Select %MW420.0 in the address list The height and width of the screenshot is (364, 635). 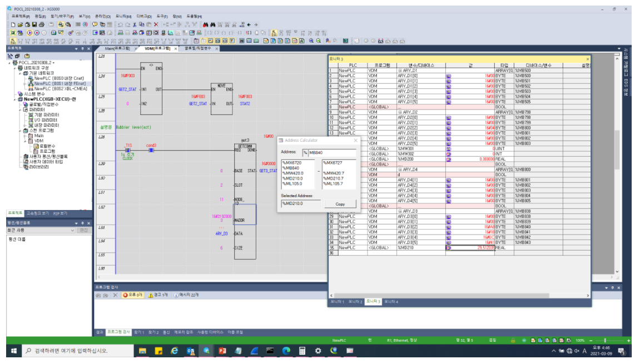[x=292, y=173]
